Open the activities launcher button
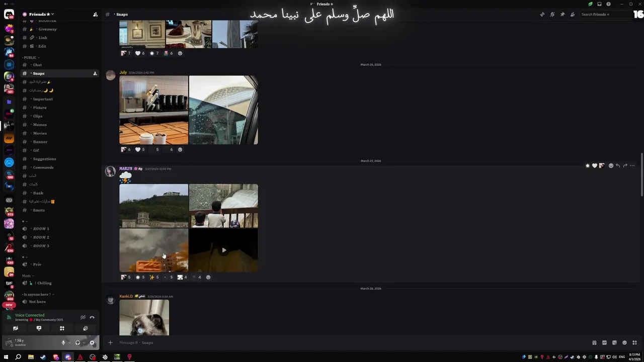Viewport: 644px width, 362px height. click(62, 328)
